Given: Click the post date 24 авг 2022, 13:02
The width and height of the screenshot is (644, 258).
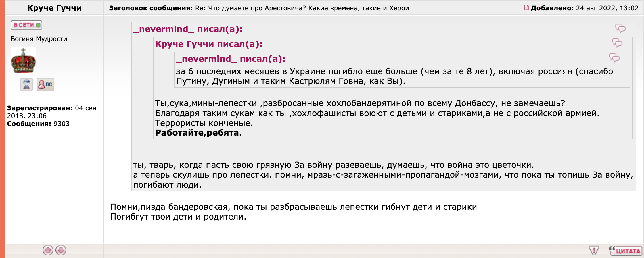Looking at the screenshot, I should 607,8.
